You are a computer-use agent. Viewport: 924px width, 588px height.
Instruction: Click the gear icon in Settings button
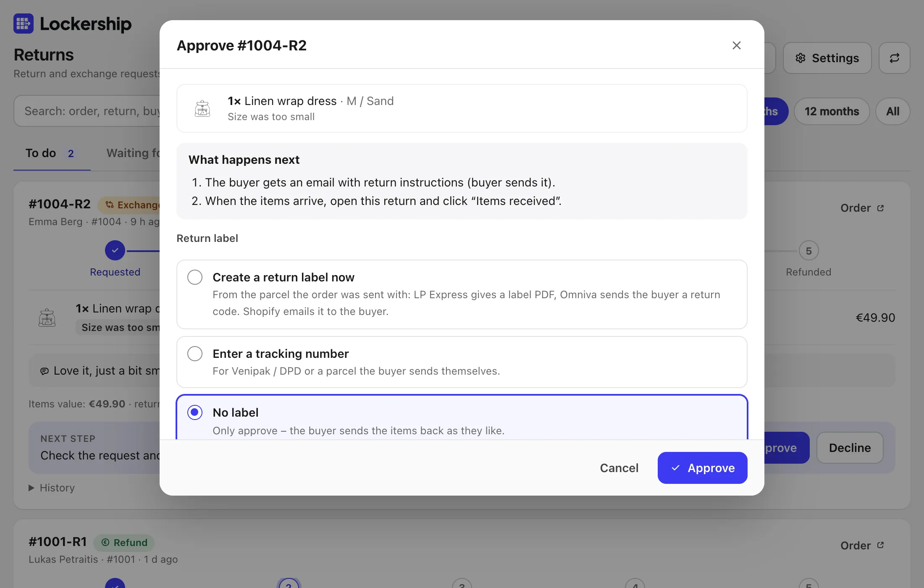coord(801,58)
